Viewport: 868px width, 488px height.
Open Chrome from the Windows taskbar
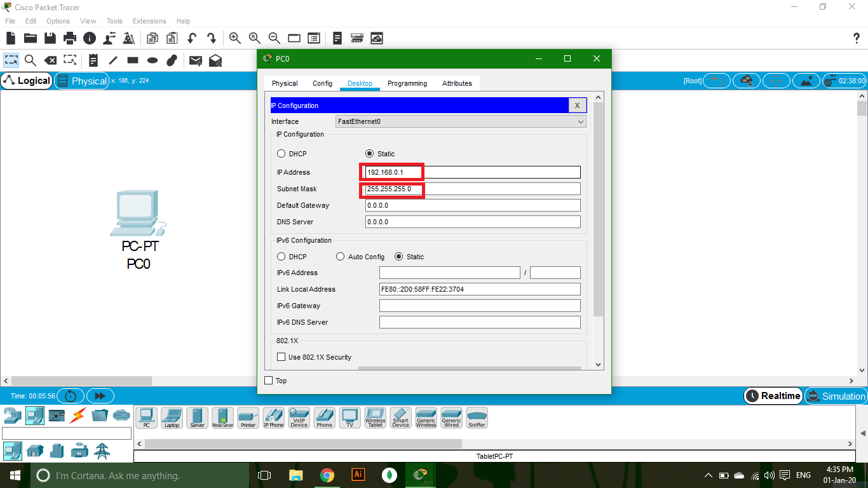327,475
